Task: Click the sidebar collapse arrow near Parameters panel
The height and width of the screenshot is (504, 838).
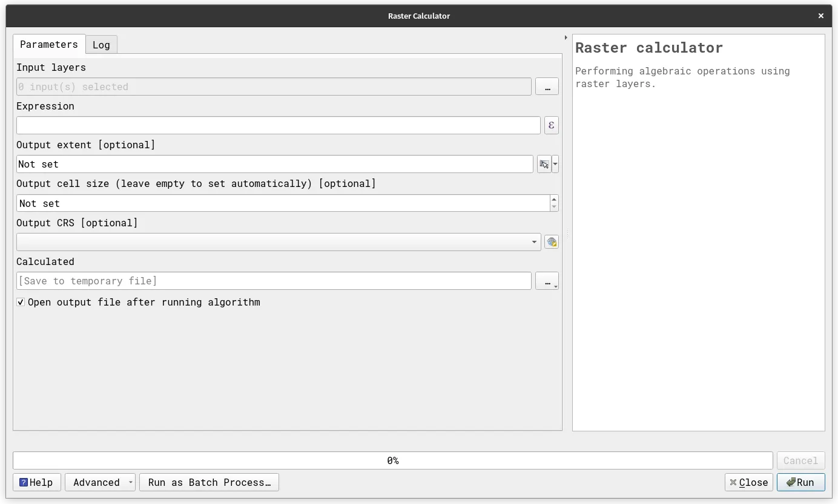Action: click(x=566, y=37)
